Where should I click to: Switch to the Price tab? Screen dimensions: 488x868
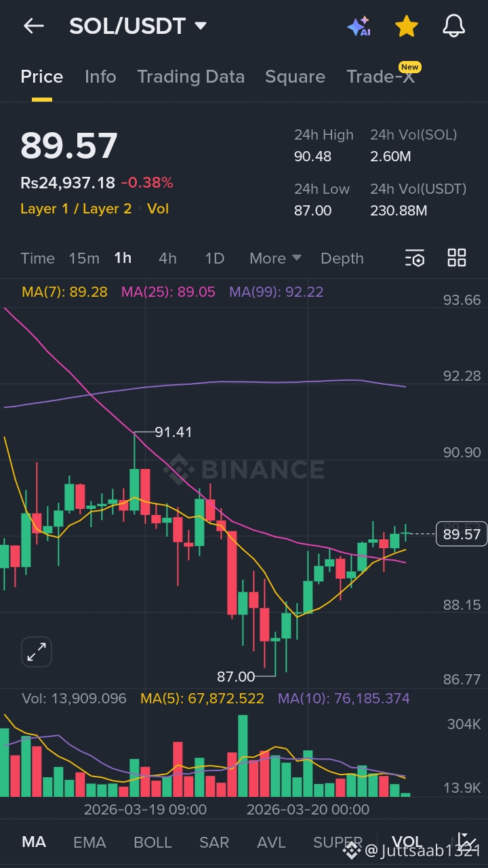(42, 77)
